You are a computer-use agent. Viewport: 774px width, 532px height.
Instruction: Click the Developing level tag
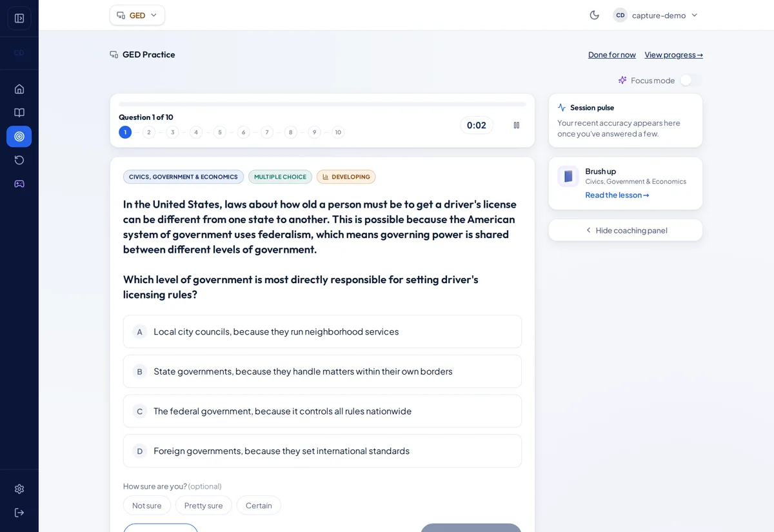(346, 177)
